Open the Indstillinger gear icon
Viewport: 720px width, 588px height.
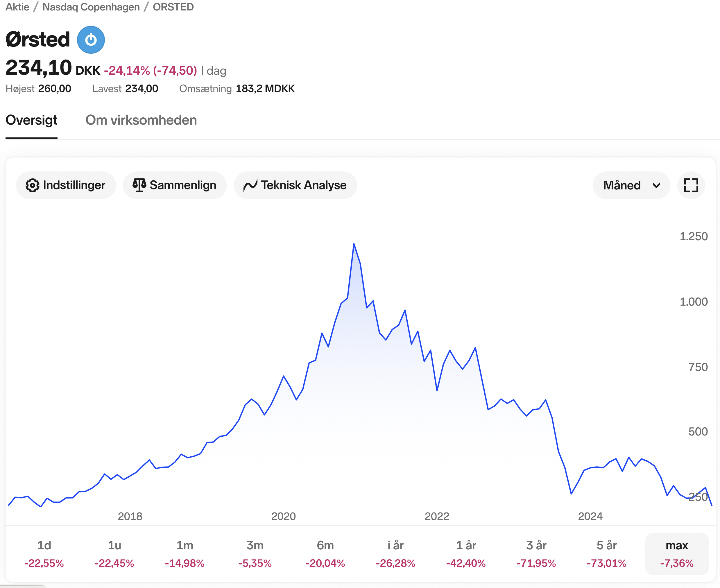[x=33, y=185]
